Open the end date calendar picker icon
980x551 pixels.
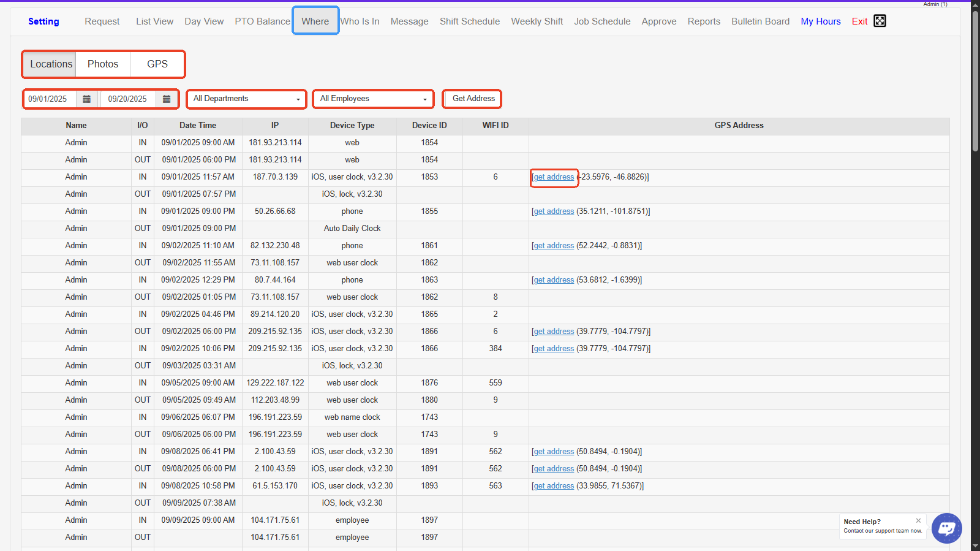(x=167, y=99)
